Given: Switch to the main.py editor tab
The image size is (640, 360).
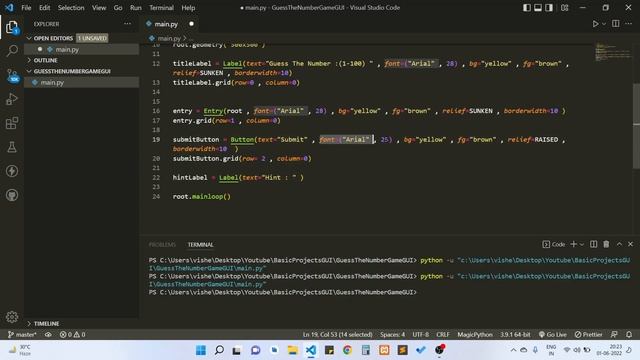Looking at the screenshot, I should [166, 24].
